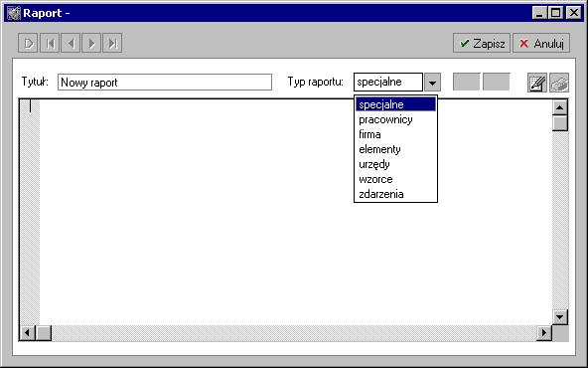
Task: Click the horizontal scrollbar left arrow
Action: [28, 333]
